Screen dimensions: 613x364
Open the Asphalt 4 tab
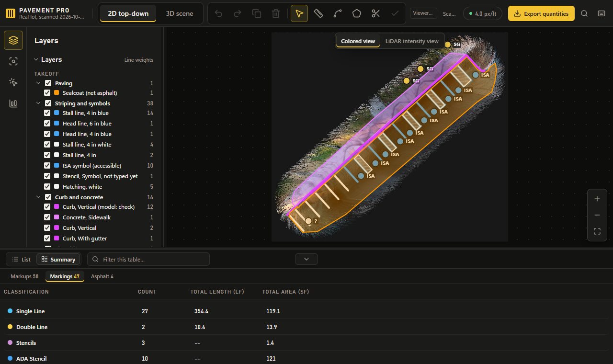[102, 276]
